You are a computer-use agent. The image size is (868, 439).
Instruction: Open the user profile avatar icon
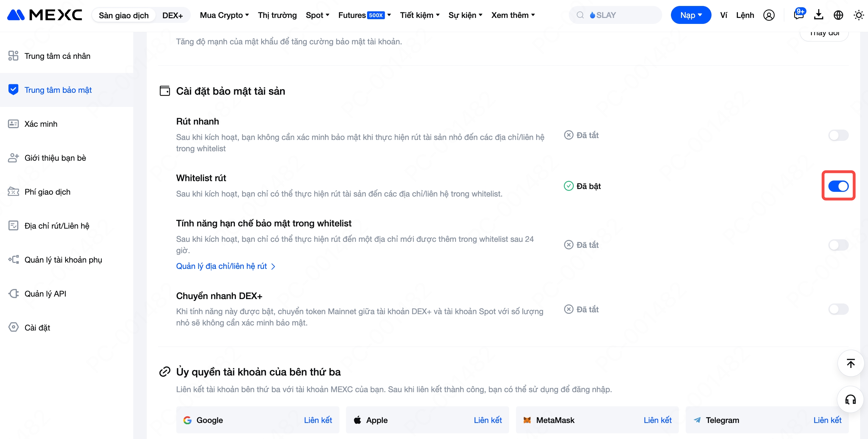click(769, 15)
